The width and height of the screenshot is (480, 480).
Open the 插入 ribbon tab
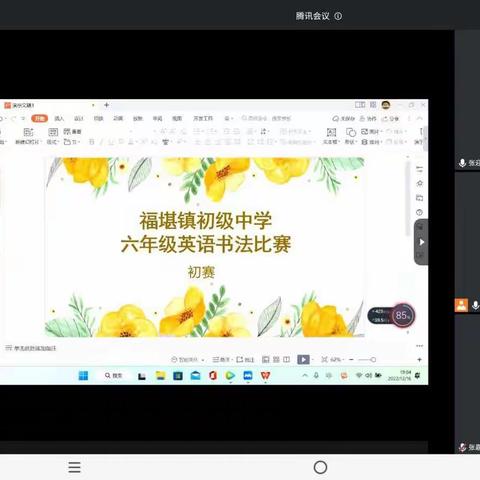point(59,118)
